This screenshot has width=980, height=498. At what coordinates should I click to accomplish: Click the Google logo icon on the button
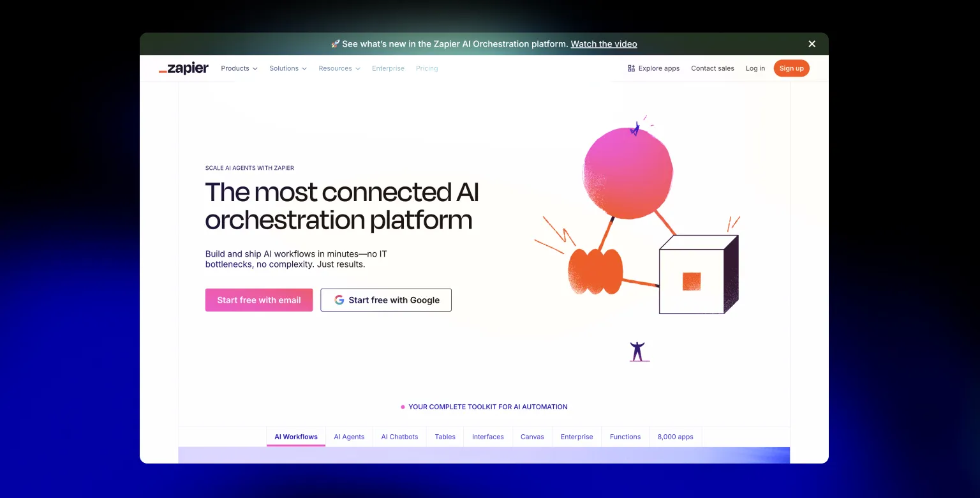coord(339,300)
